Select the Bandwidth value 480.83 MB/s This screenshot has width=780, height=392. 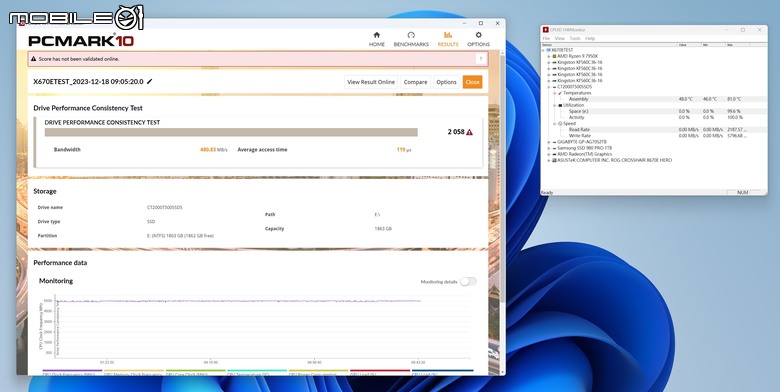point(213,149)
